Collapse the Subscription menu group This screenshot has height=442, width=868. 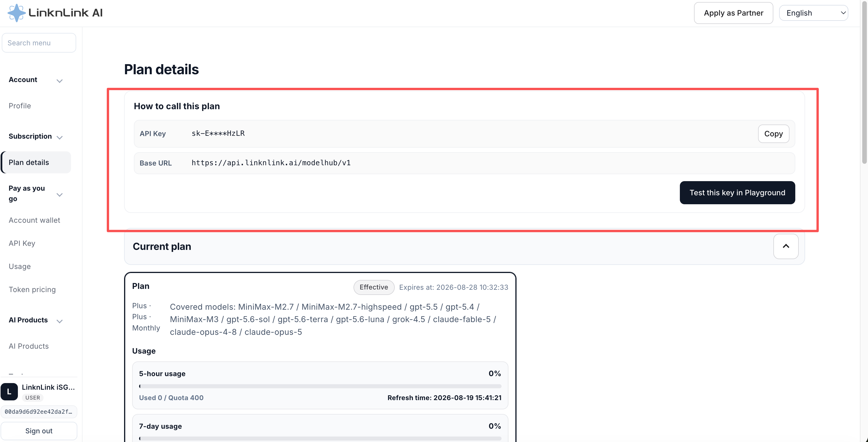60,137
